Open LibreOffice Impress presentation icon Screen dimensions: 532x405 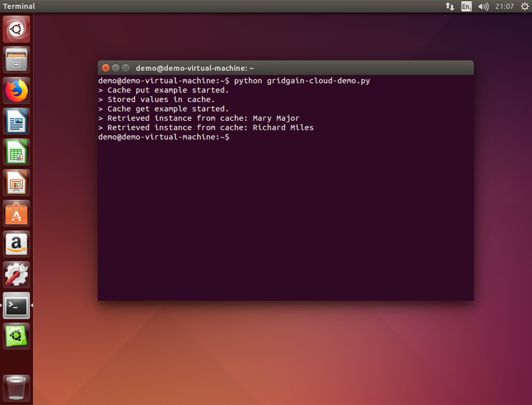(16, 183)
